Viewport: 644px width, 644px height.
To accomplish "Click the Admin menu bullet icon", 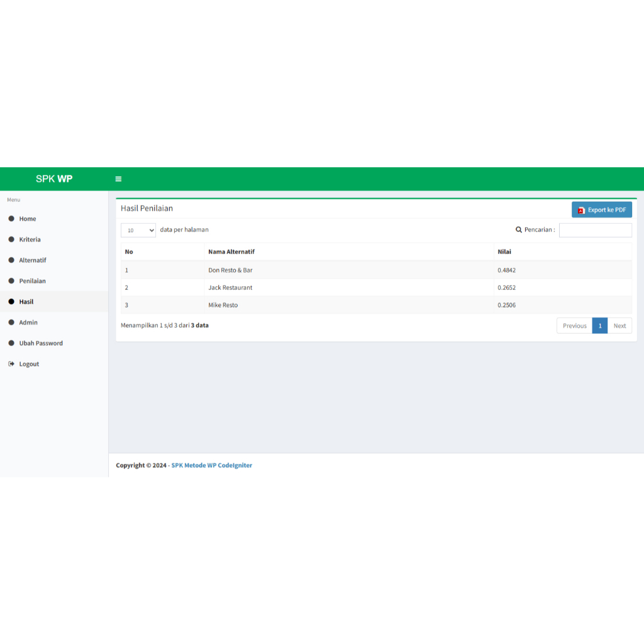I will [11, 323].
